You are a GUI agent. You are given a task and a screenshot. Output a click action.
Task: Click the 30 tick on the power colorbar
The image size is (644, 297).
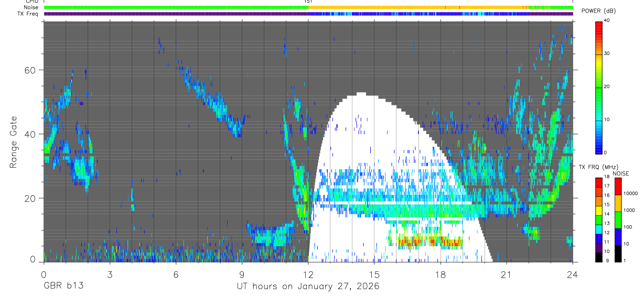pyautogui.click(x=607, y=53)
